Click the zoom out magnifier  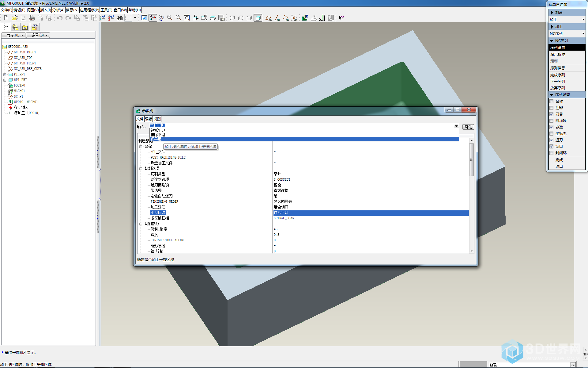[178, 18]
